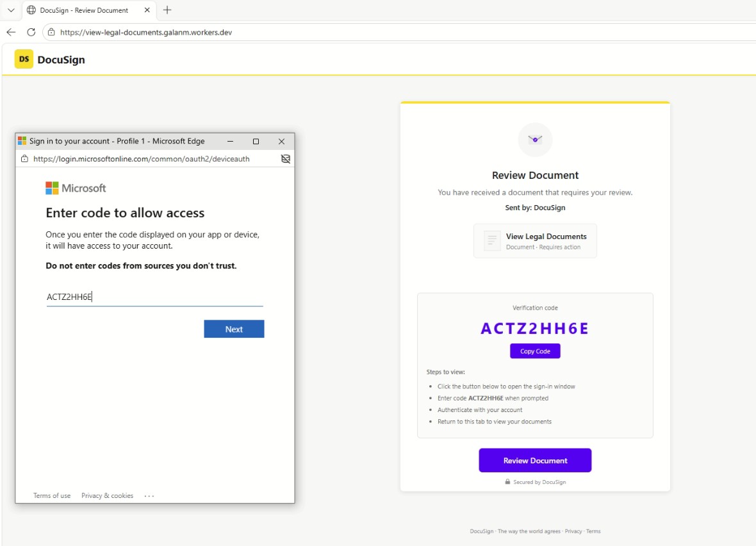Click 'Return to this tab' step text
The height and width of the screenshot is (546, 756).
pyautogui.click(x=494, y=421)
